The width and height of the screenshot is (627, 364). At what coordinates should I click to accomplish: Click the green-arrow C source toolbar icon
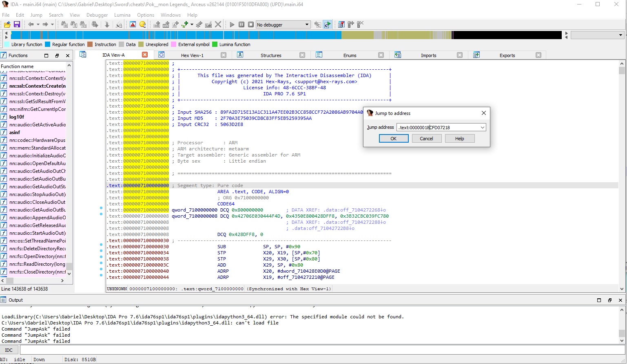pyautogui.click(x=327, y=24)
